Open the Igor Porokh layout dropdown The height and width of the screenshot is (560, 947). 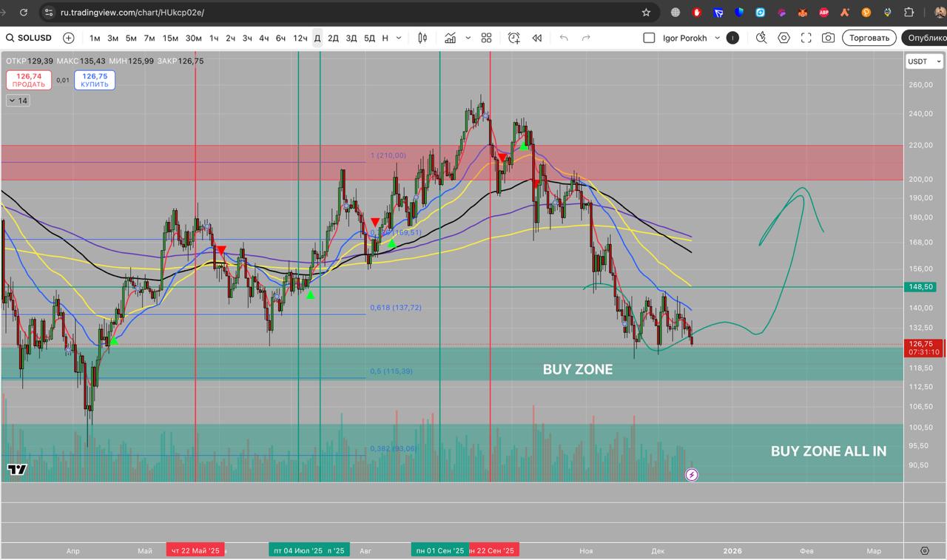pyautogui.click(x=717, y=38)
